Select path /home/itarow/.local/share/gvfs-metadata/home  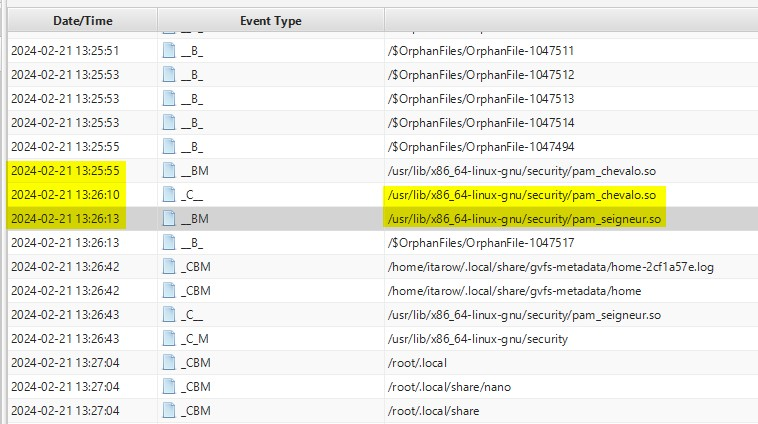[x=514, y=291]
